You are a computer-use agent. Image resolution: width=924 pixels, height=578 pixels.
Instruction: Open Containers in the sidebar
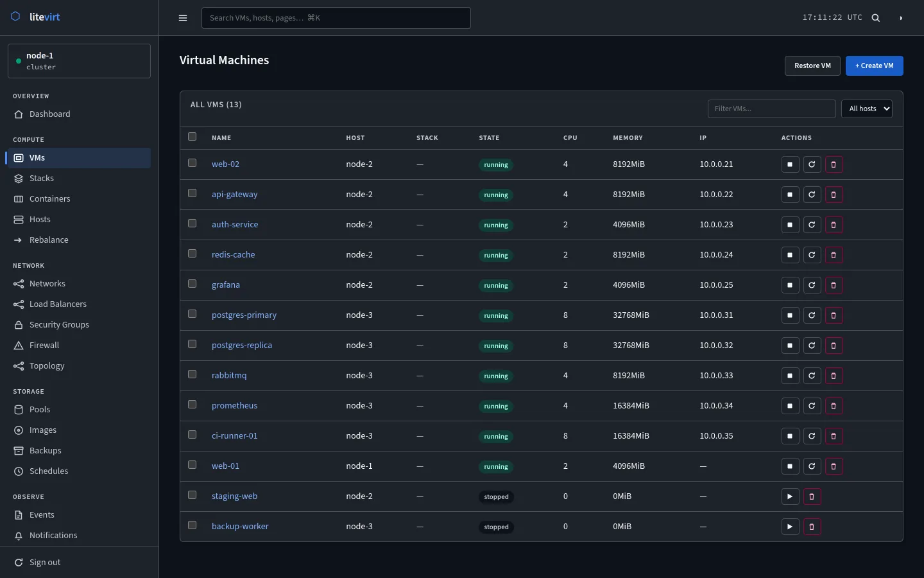tap(78, 199)
